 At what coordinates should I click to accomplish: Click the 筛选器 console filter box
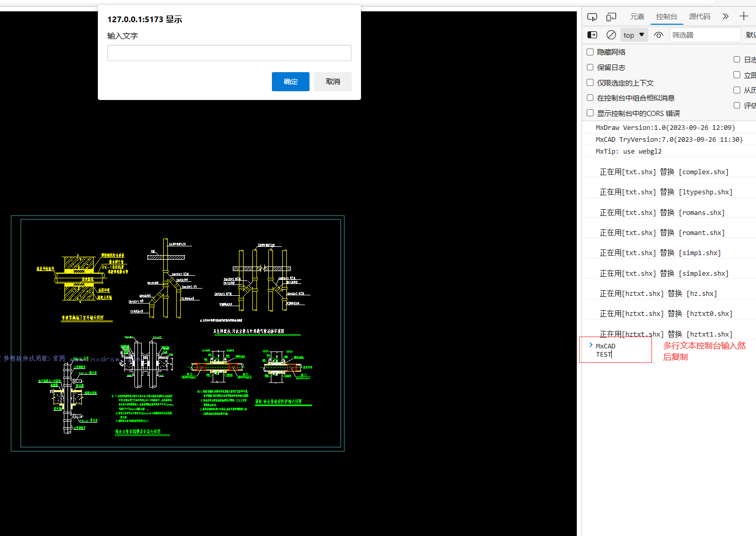click(705, 35)
